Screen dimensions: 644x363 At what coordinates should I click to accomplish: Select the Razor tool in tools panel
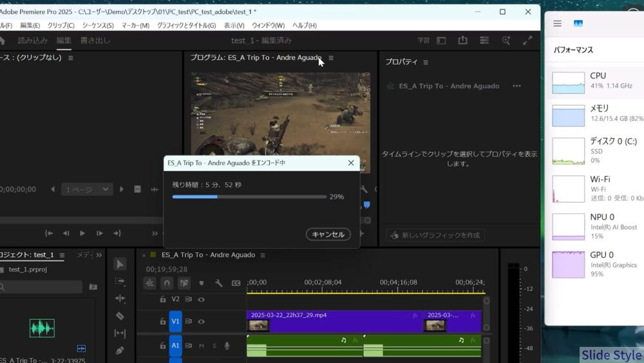[x=120, y=316]
